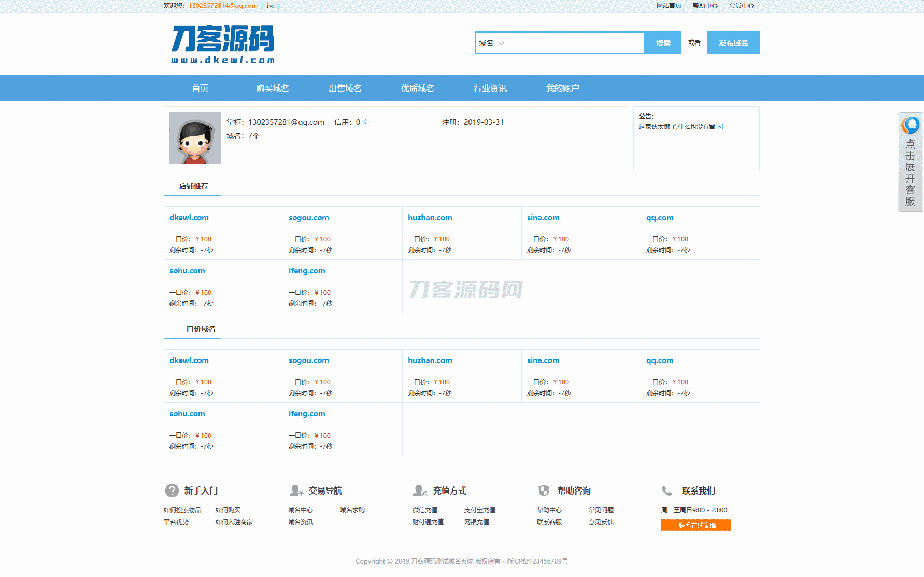924x577 pixels.
Task: Click the 联系我们 phone icon
Action: tap(667, 491)
